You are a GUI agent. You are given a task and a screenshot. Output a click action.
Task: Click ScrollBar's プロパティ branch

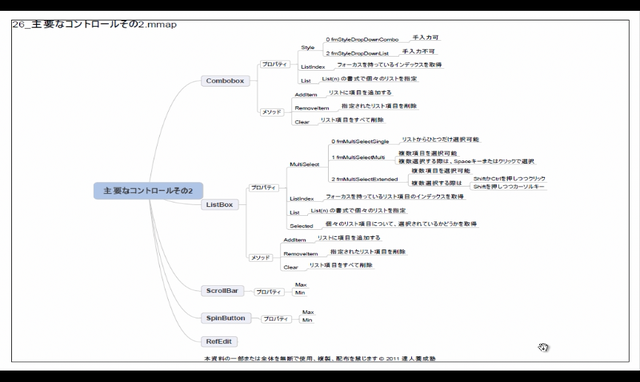coord(268,292)
